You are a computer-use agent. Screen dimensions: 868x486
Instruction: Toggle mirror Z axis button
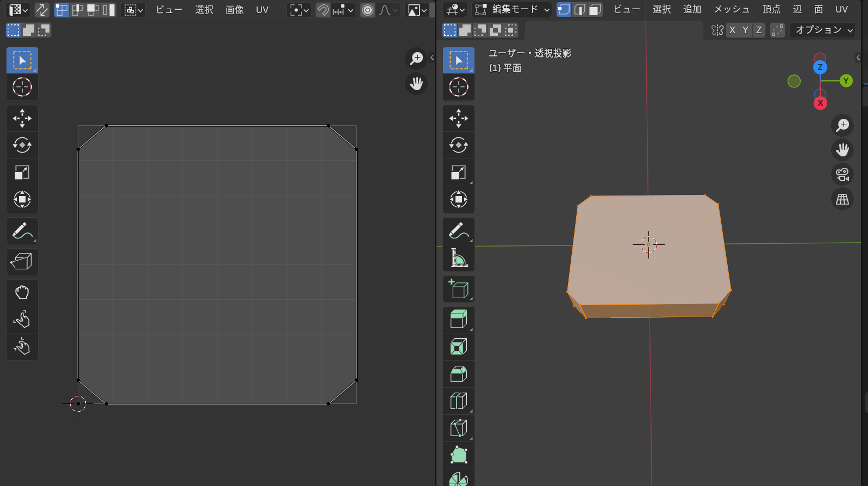point(759,30)
